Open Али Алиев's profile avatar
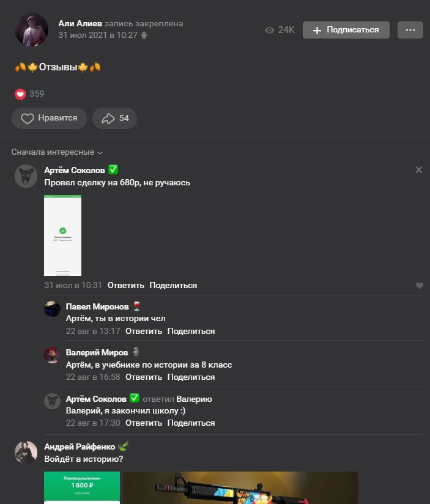The width and height of the screenshot is (430, 504). 31,29
